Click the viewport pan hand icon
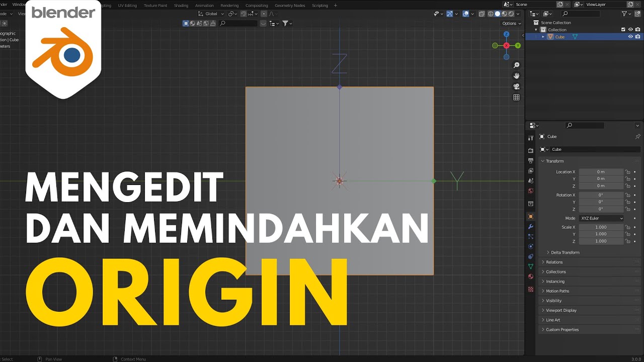Image resolution: width=644 pixels, height=362 pixels. 516,76
